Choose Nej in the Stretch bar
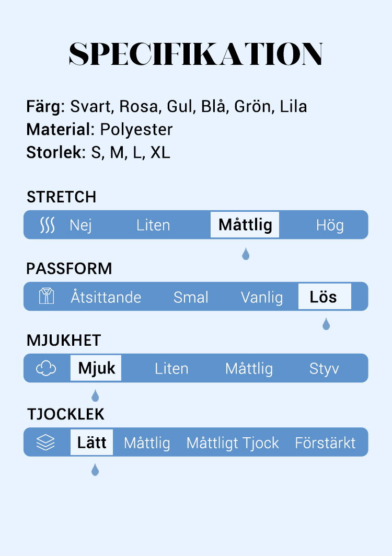 coord(81,225)
